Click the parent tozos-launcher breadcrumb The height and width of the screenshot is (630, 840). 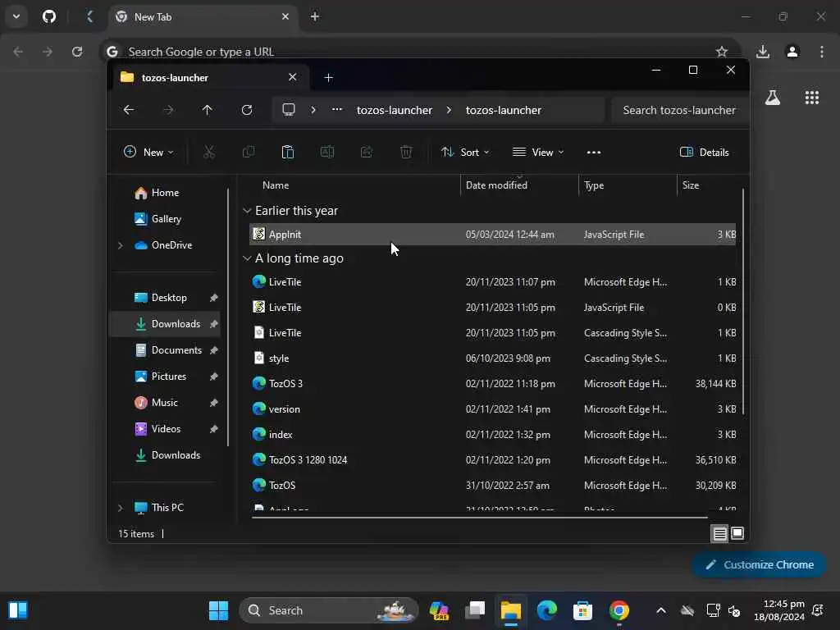[395, 110]
